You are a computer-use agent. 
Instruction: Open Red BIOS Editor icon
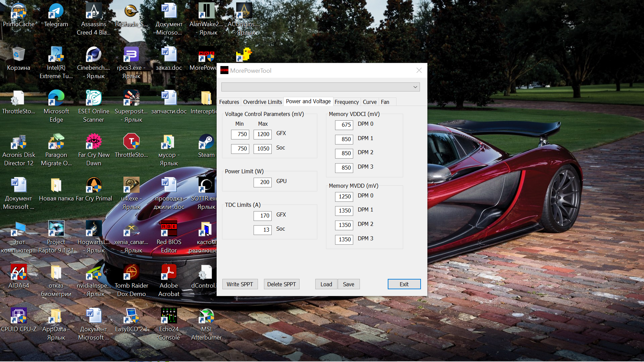point(169,229)
